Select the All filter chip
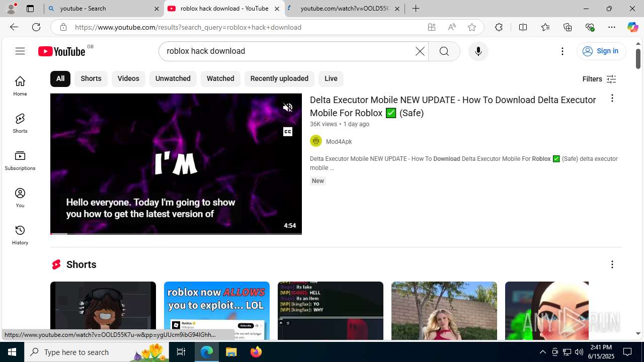 coord(60,78)
